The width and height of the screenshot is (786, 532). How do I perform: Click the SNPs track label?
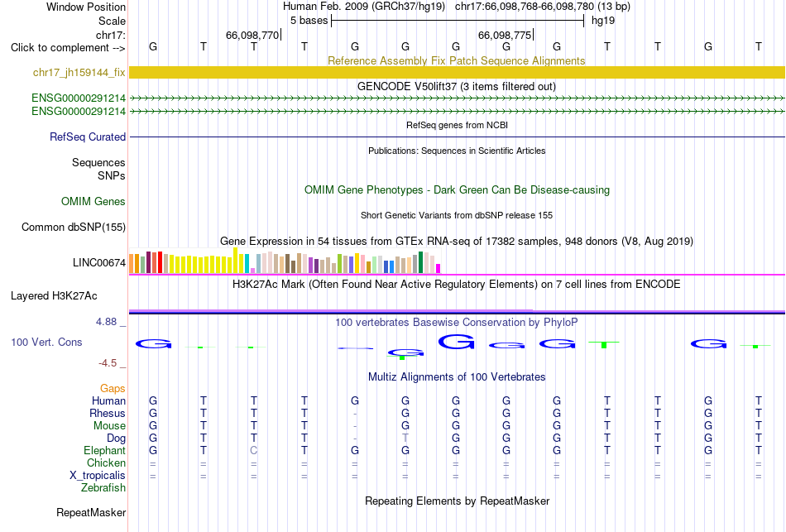(112, 176)
